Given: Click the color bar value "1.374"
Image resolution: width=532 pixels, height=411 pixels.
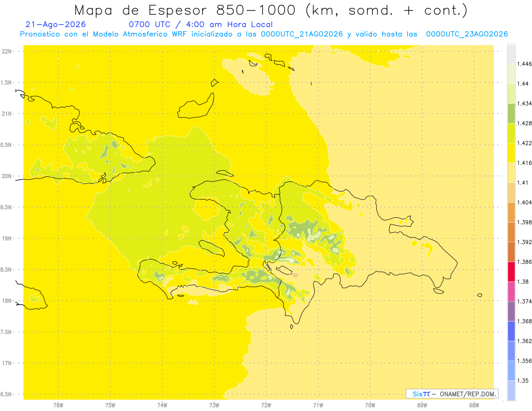Looking at the screenshot, I should 524,301.
